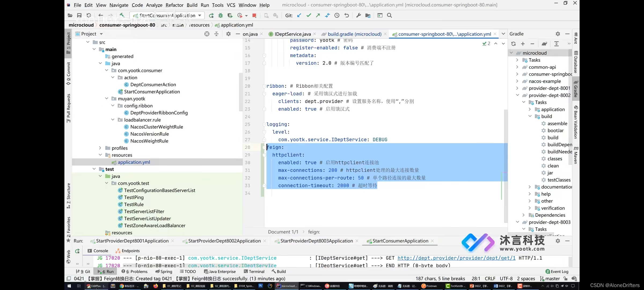Click next highlighted error arrow in editor
The width and height of the screenshot is (644, 290).
[x=503, y=44]
